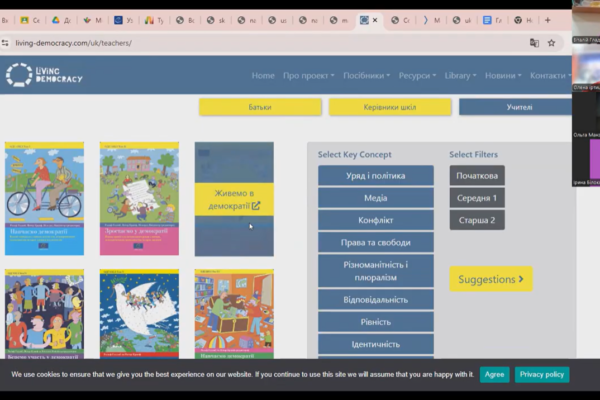This screenshot has width=600, height=400.
Task: Expand the Посібники dropdown menu
Action: pyautogui.click(x=366, y=76)
